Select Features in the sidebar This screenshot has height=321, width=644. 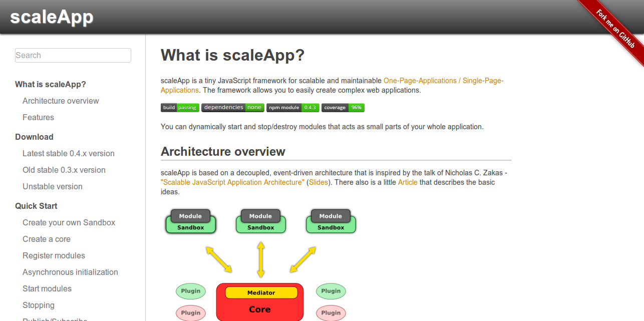click(38, 117)
